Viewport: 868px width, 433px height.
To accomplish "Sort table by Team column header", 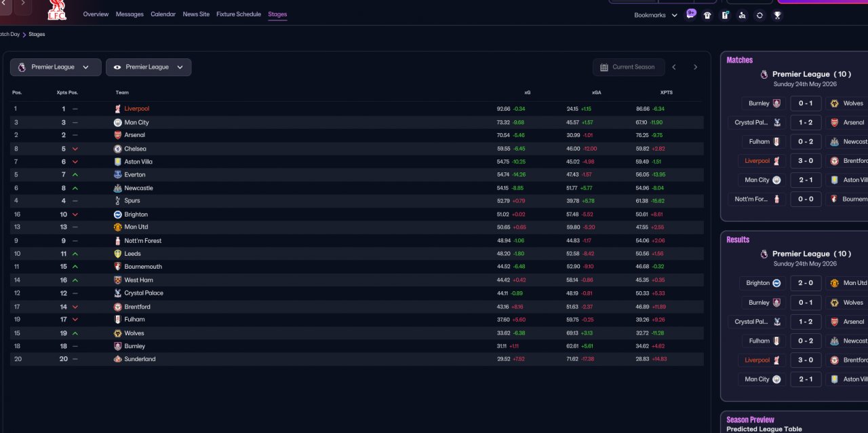I will tap(122, 92).
